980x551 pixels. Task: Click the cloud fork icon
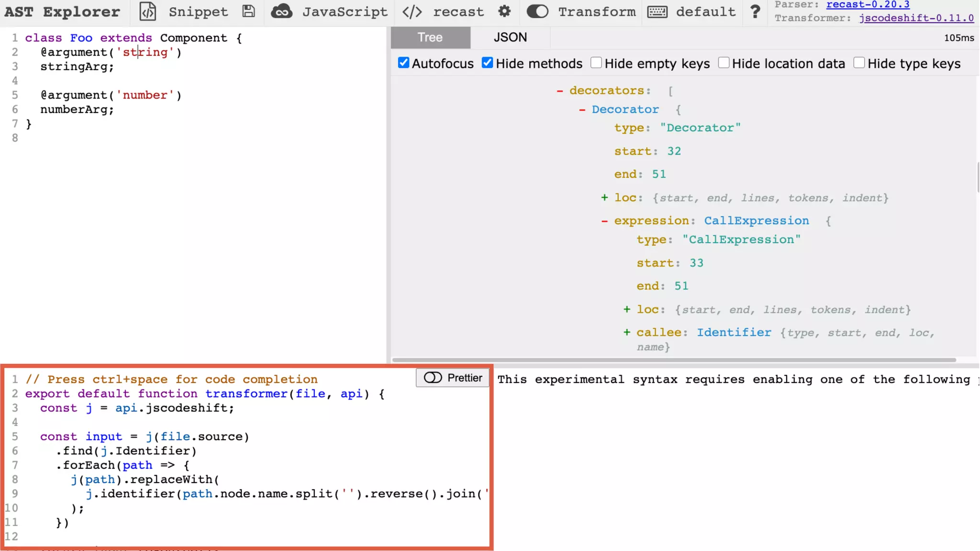coord(281,11)
